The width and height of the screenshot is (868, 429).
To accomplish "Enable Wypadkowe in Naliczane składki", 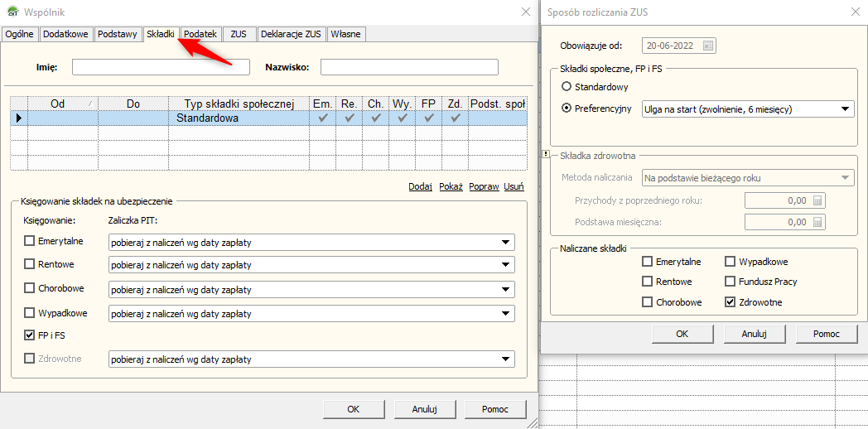I will (x=730, y=261).
